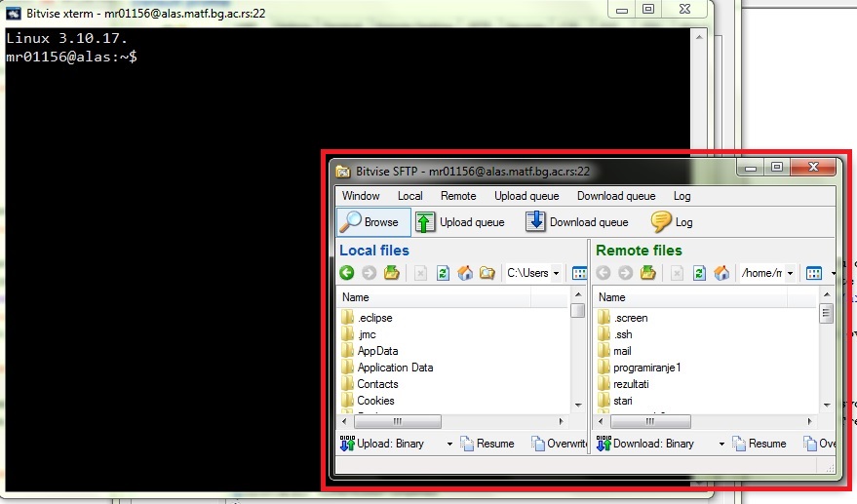Open the Download queue menu
The image size is (857, 504).
(x=616, y=196)
